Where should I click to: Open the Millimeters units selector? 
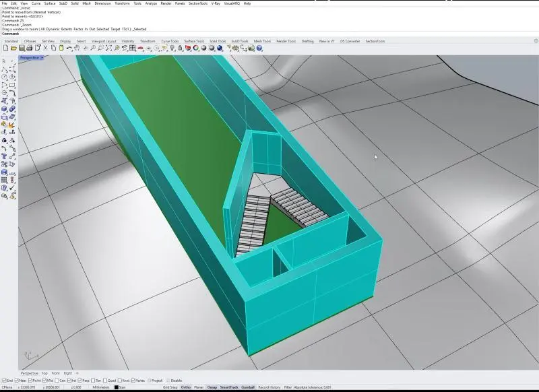click(101, 387)
